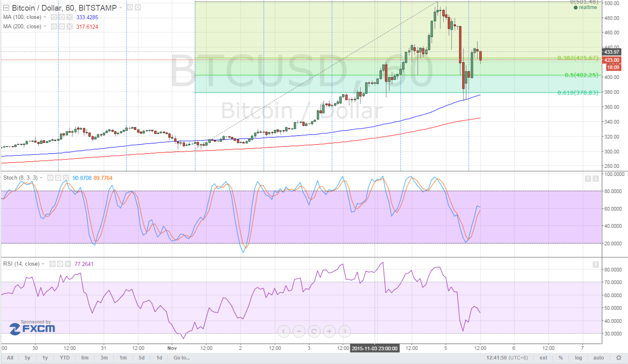Image resolution: width=628 pixels, height=364 pixels.
Task: Click the 0.382(425.67) Fibonacci level label
Action: (x=578, y=58)
